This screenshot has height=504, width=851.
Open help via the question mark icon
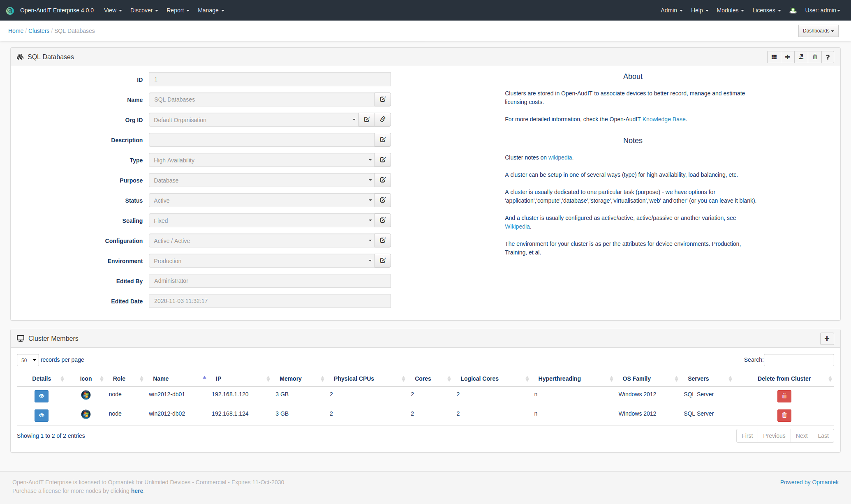pos(828,57)
